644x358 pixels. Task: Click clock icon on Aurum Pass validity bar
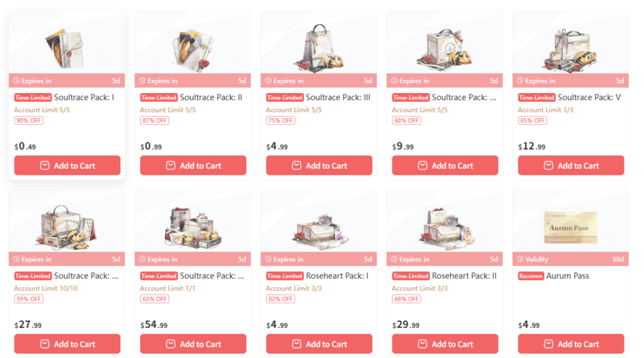tap(520, 259)
